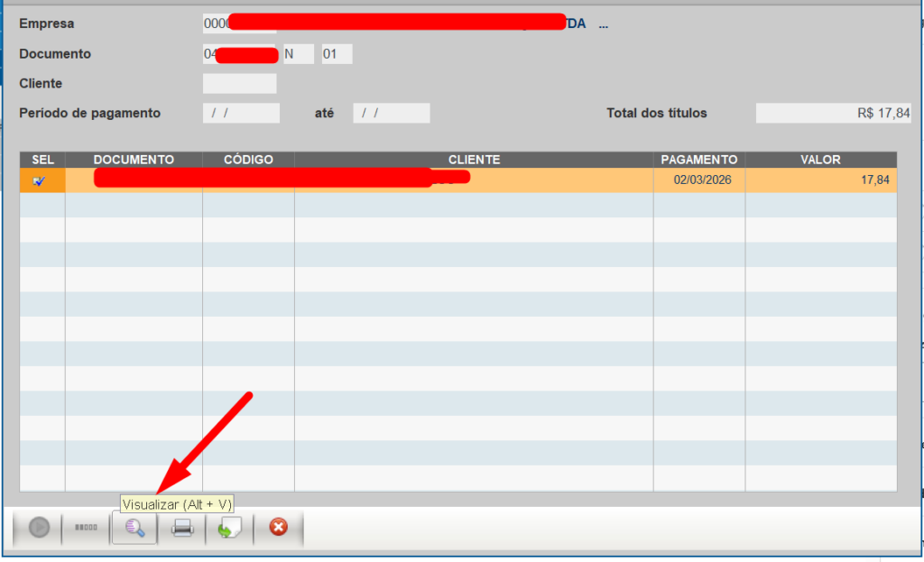This screenshot has width=924, height=562.
Task: Click the printer icon in bottom toolbar
Action: tap(182, 529)
